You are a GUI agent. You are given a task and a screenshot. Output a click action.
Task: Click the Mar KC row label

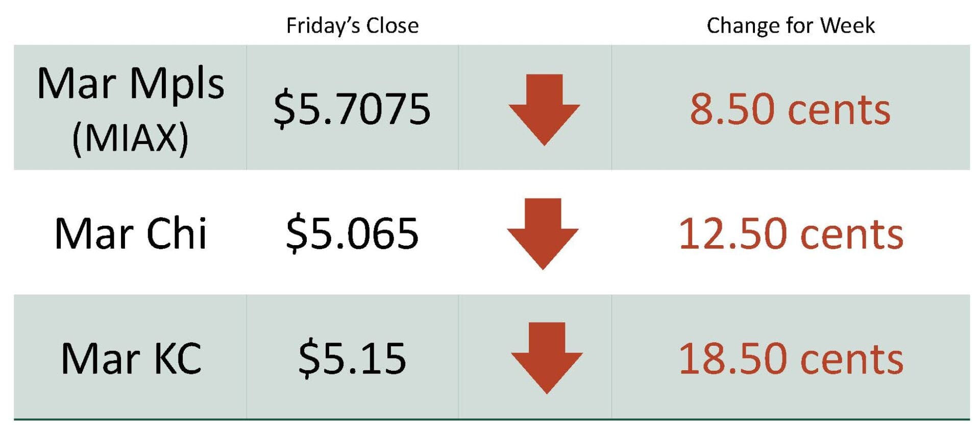tap(131, 359)
